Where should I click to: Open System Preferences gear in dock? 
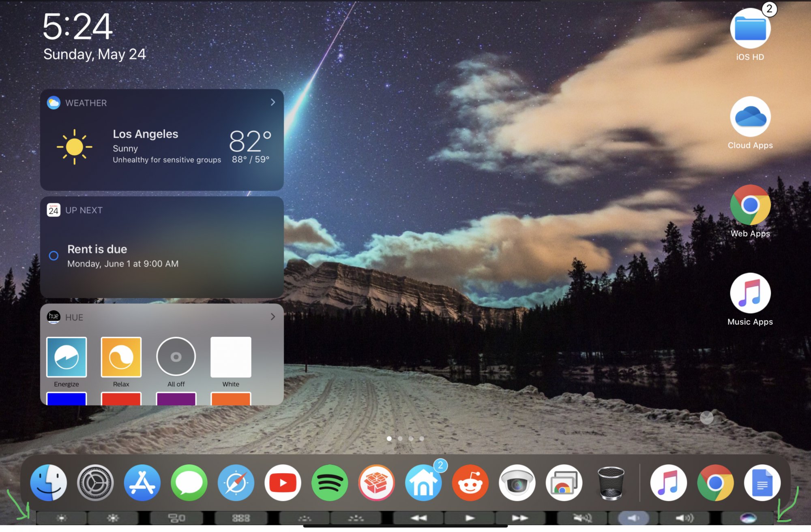[96, 483]
